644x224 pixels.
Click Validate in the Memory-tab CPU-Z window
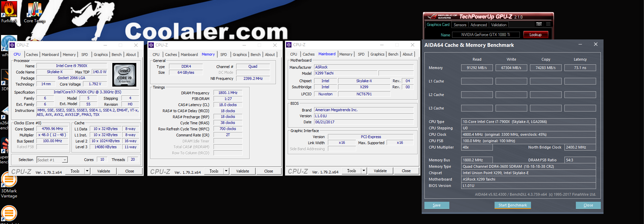point(243,171)
